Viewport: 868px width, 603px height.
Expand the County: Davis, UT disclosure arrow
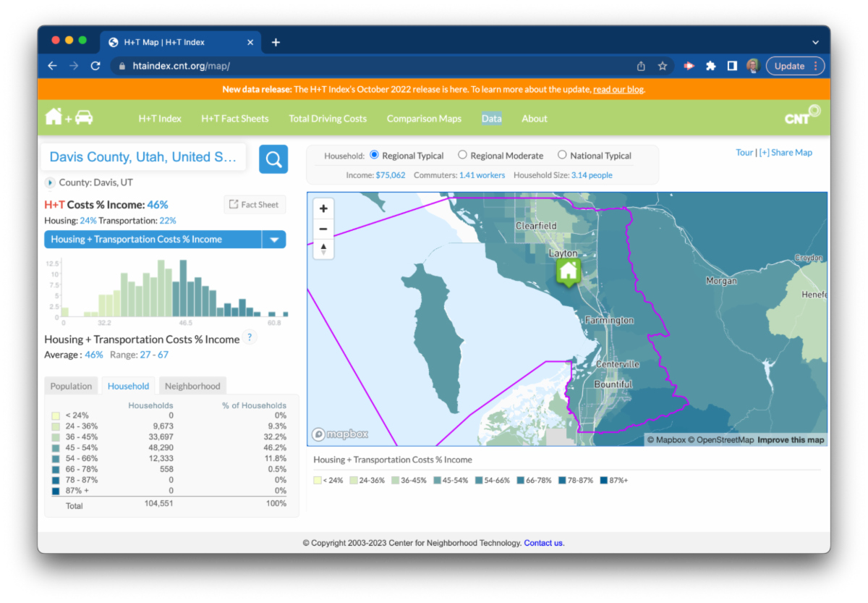[50, 182]
